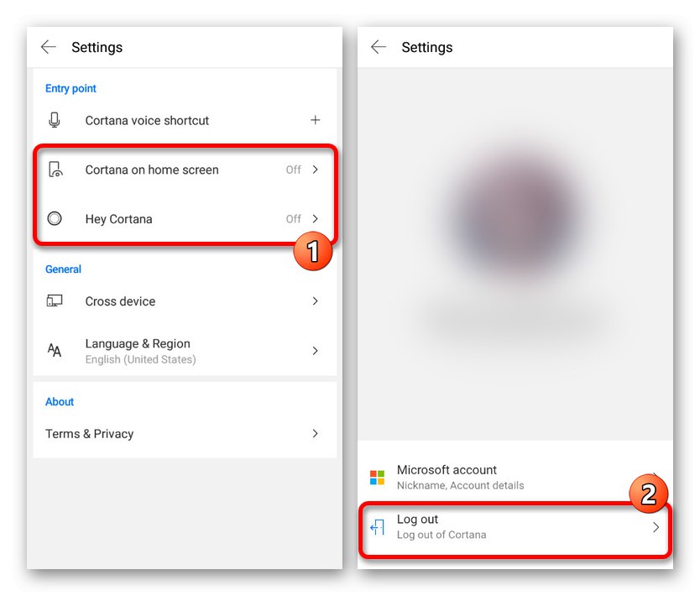Click the Microsoft logo icon
The width and height of the screenshot is (700, 596).
coord(378,478)
